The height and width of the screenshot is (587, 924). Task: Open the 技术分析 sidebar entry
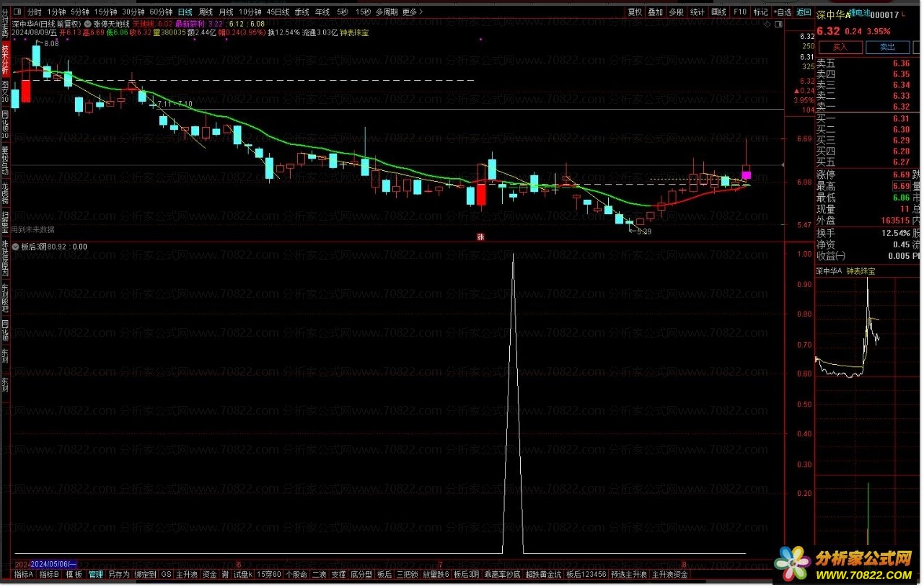click(5, 59)
